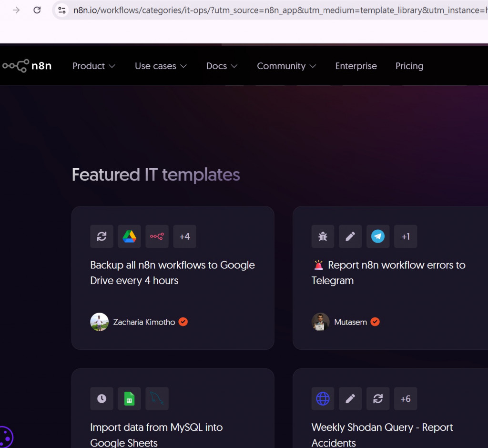
Task: Click the Google Sheets icon on MySQL card
Action: [x=130, y=398]
